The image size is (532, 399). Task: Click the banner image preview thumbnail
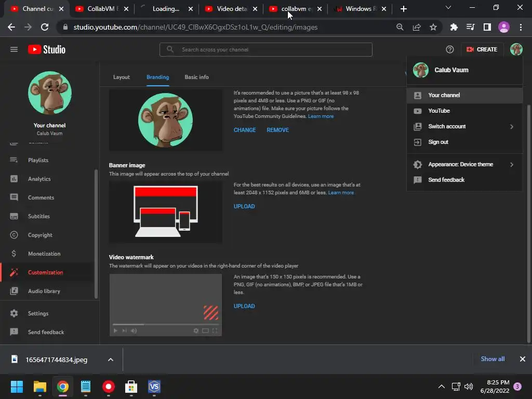[166, 212]
